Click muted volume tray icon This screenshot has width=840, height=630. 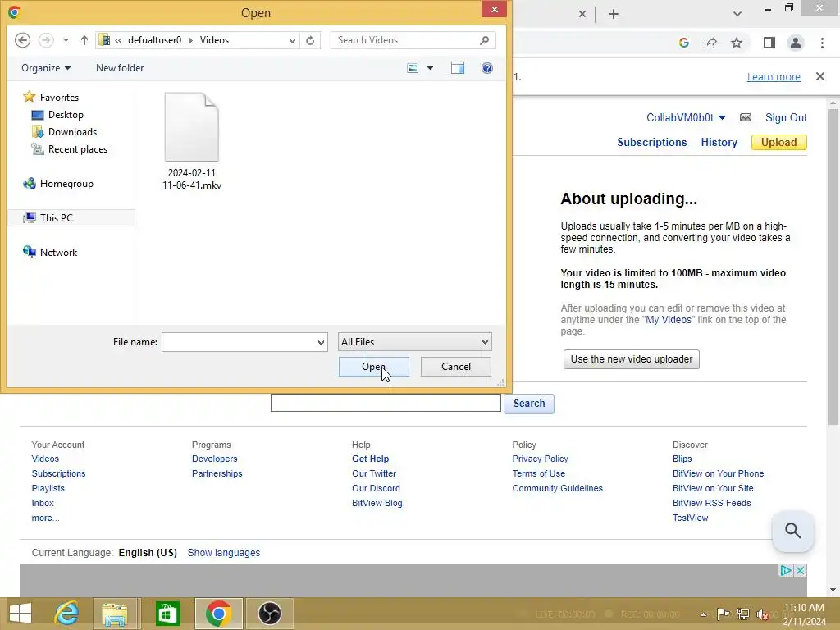coord(762,614)
